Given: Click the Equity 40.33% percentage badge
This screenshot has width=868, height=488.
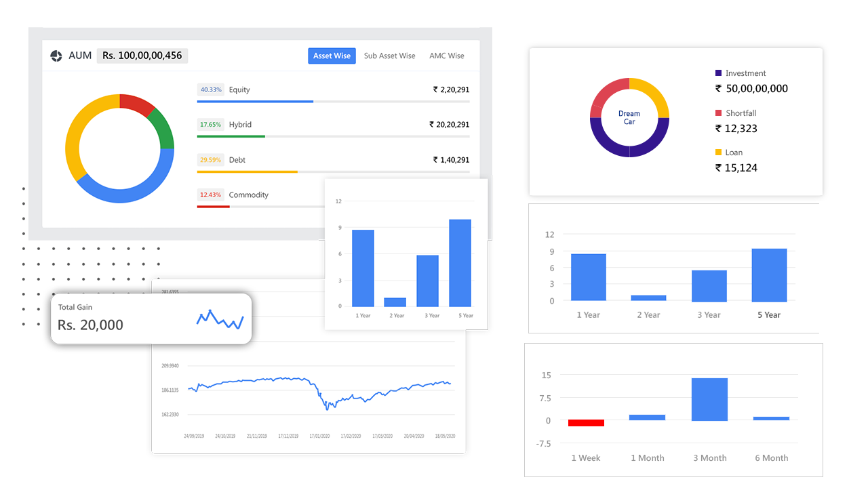Looking at the screenshot, I should pyautogui.click(x=210, y=89).
